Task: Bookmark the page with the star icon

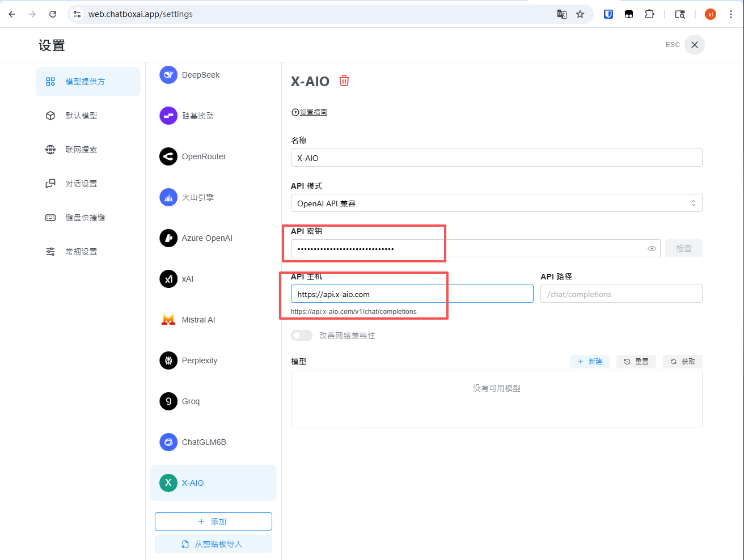Action: 580,14
